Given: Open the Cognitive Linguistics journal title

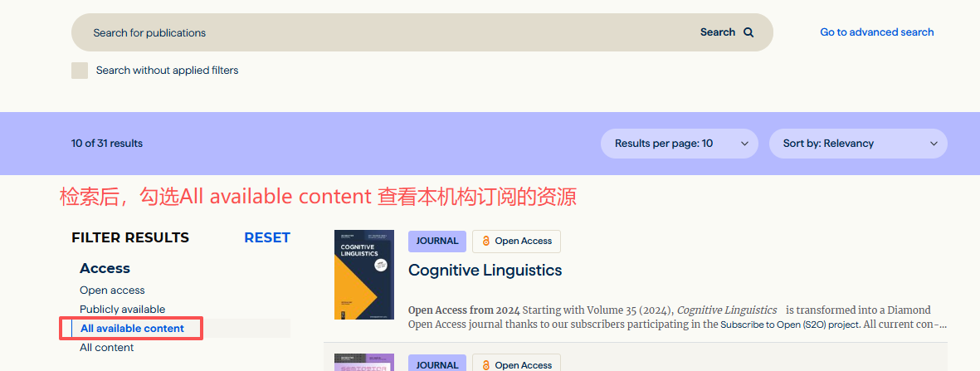Looking at the screenshot, I should click(485, 271).
